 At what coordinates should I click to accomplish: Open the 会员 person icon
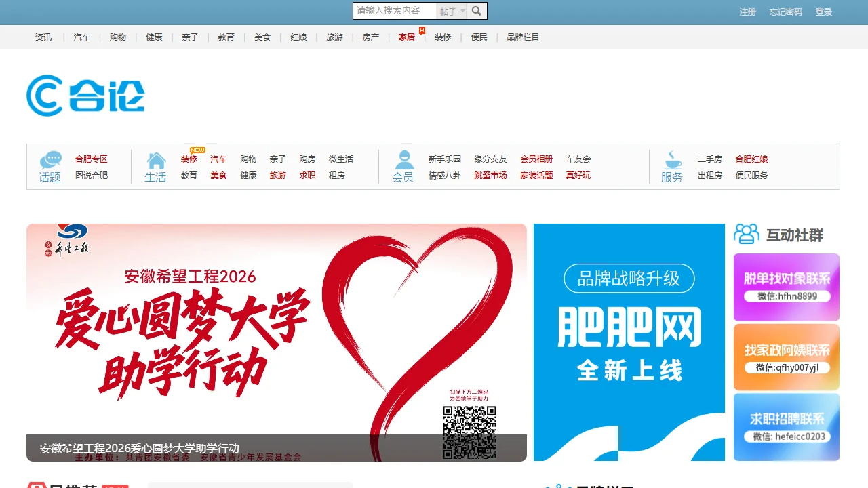tap(404, 160)
